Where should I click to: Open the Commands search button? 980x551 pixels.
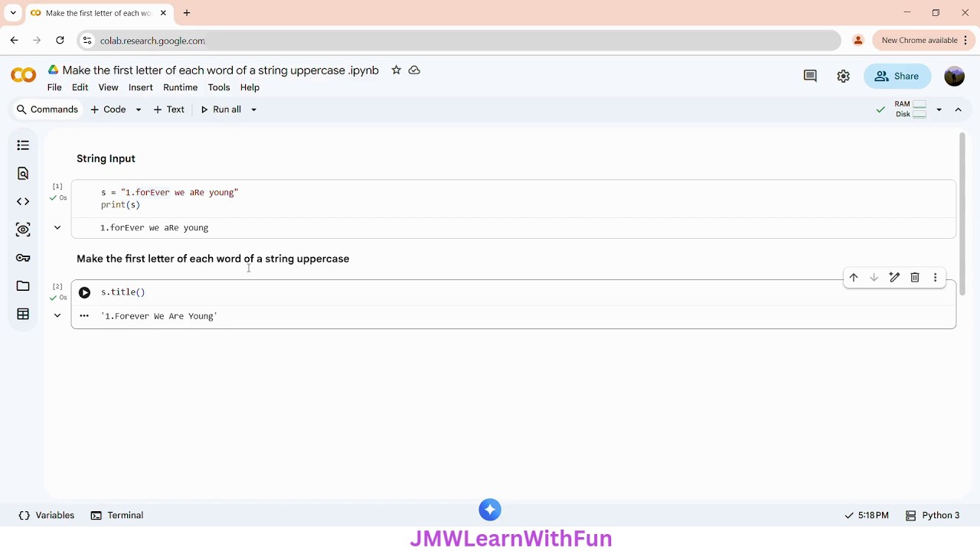(x=47, y=109)
